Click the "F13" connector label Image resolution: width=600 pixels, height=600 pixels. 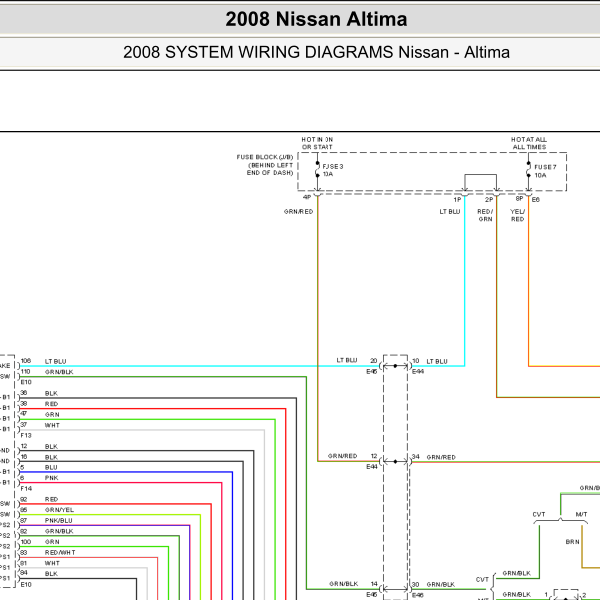tap(26, 435)
